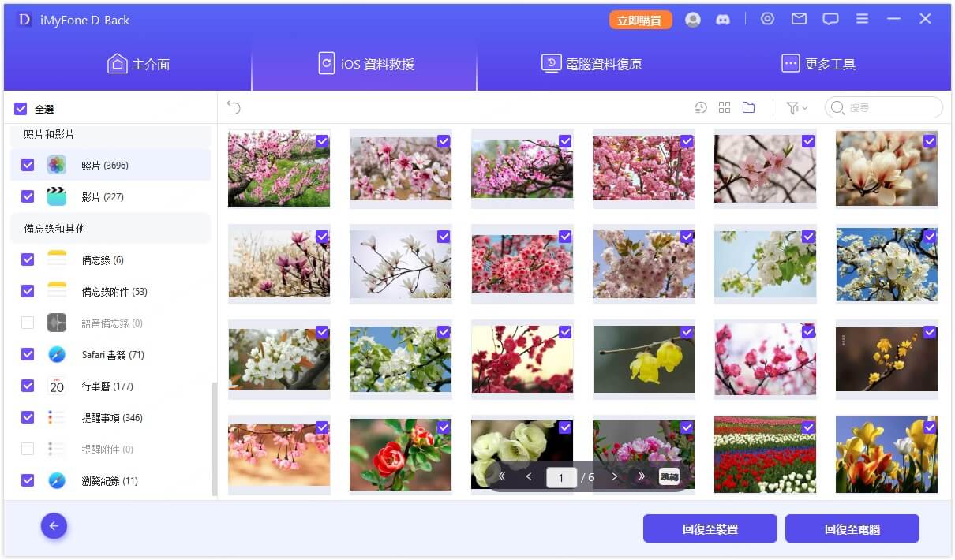
Task: Click the feedback chat bubble icon
Action: (x=830, y=18)
